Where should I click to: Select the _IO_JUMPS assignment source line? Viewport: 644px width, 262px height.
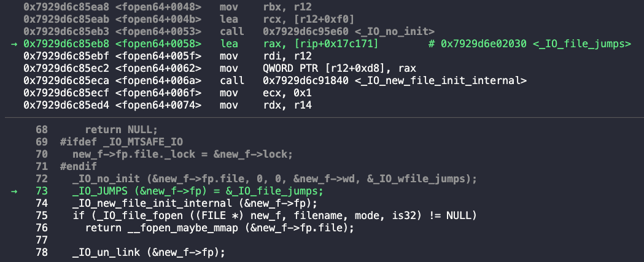pos(198,191)
